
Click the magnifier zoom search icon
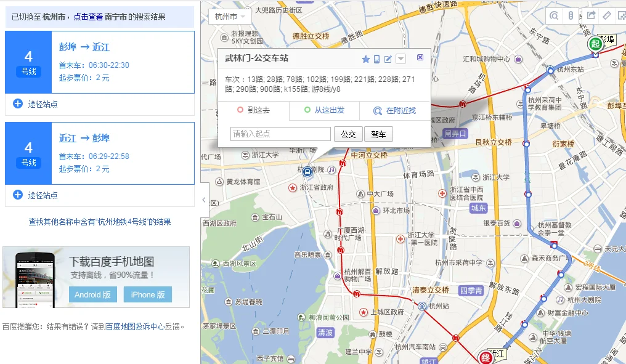click(554, 15)
